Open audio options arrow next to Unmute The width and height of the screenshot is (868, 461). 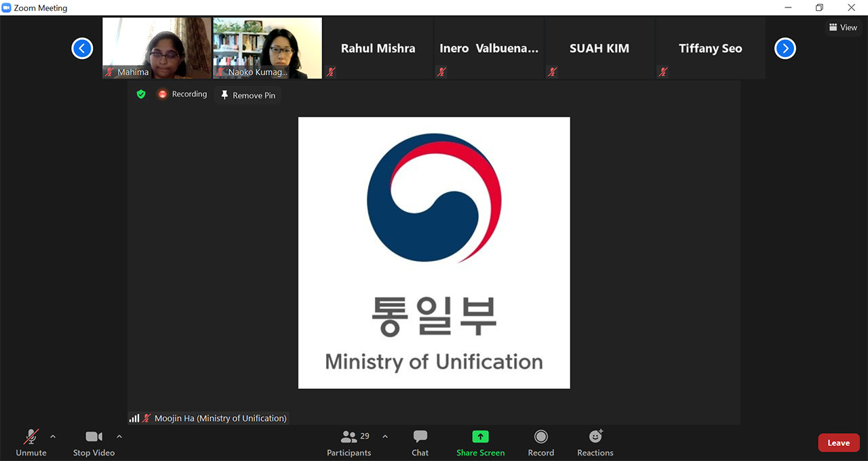pyautogui.click(x=53, y=437)
